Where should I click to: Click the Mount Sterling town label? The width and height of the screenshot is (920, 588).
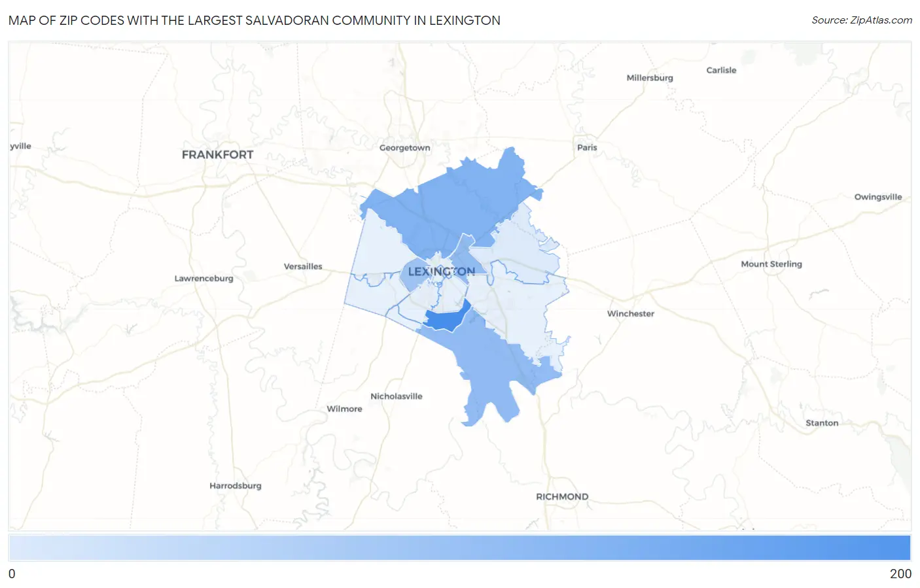click(771, 264)
